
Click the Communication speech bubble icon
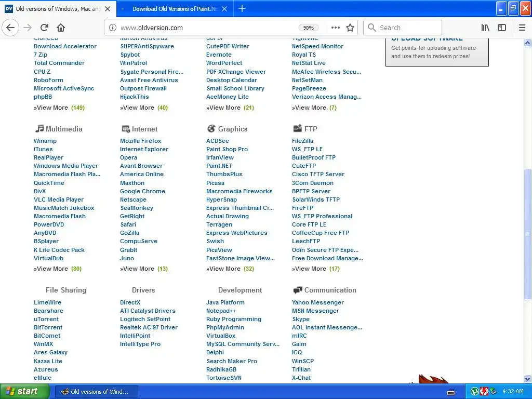click(298, 290)
